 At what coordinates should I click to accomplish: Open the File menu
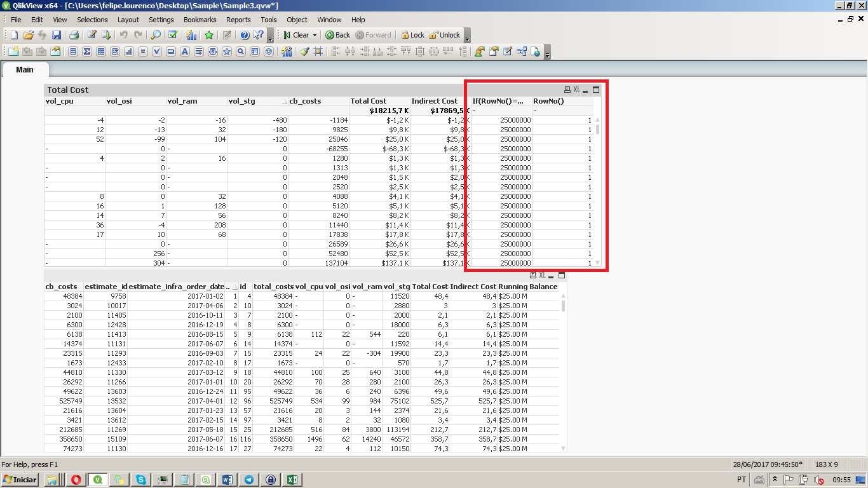pos(16,20)
